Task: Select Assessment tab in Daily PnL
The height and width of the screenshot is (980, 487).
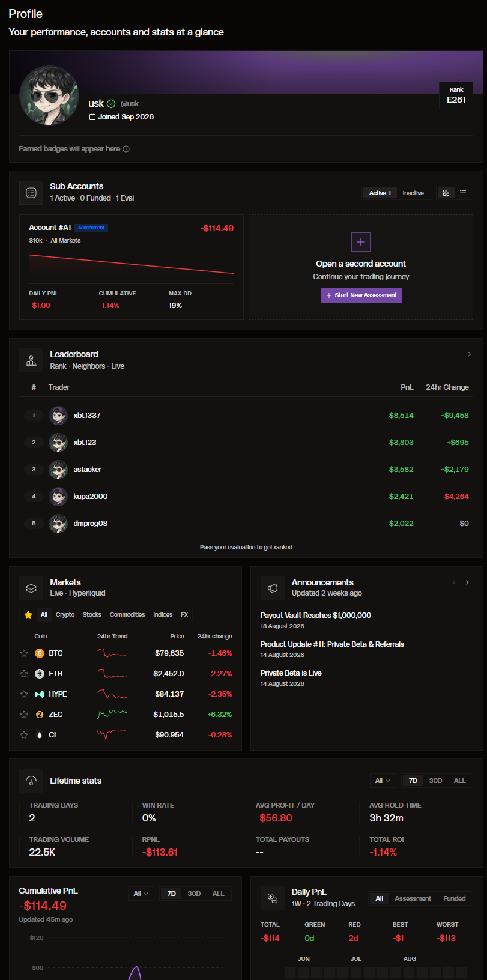Action: pyautogui.click(x=413, y=898)
